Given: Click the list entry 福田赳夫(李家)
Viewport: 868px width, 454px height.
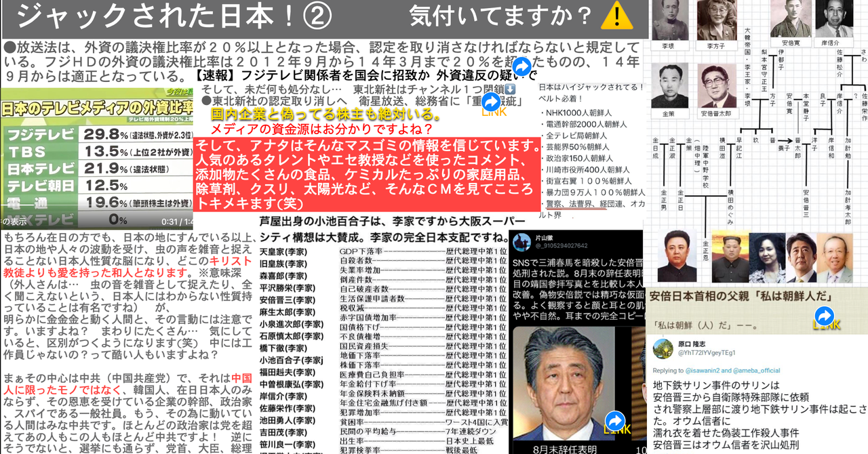Looking at the screenshot, I should pos(288,372).
